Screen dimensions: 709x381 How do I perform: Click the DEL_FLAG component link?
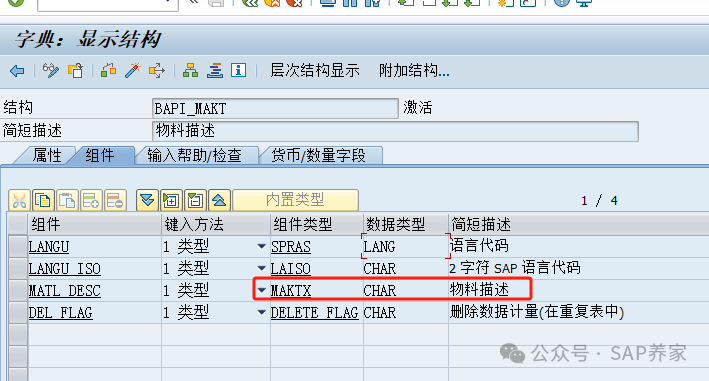61,313
